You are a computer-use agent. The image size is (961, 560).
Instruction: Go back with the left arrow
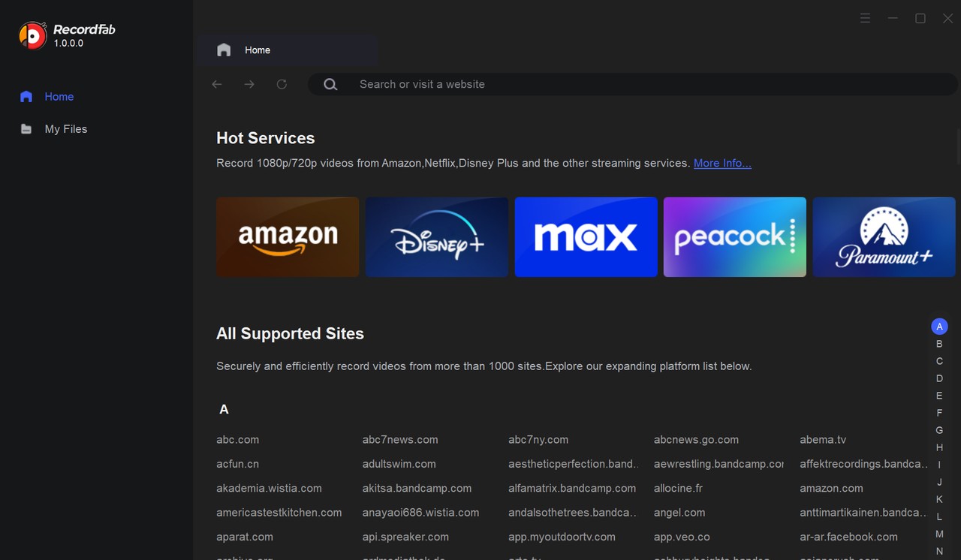point(217,84)
